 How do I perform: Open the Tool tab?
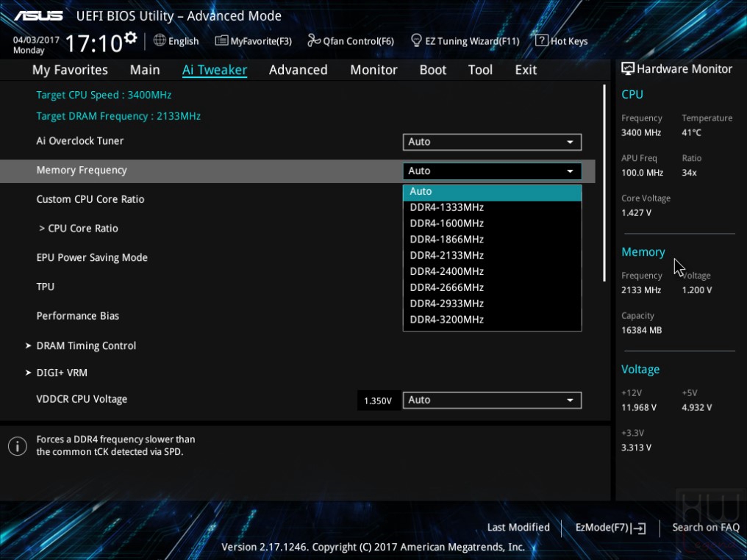480,70
